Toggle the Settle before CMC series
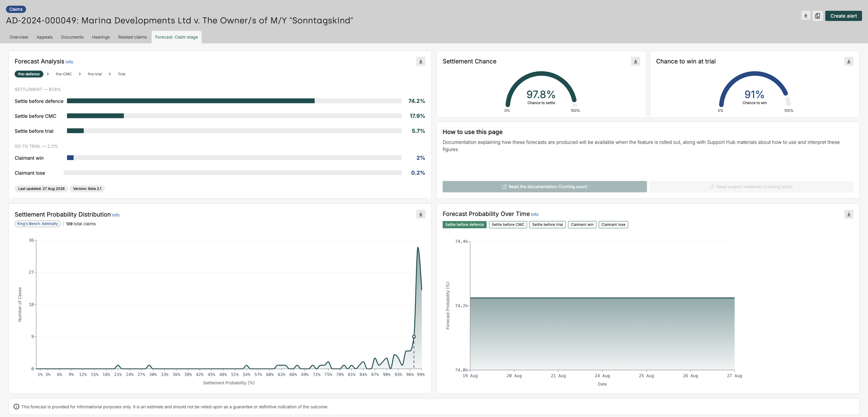This screenshot has width=868, height=417. click(x=508, y=225)
